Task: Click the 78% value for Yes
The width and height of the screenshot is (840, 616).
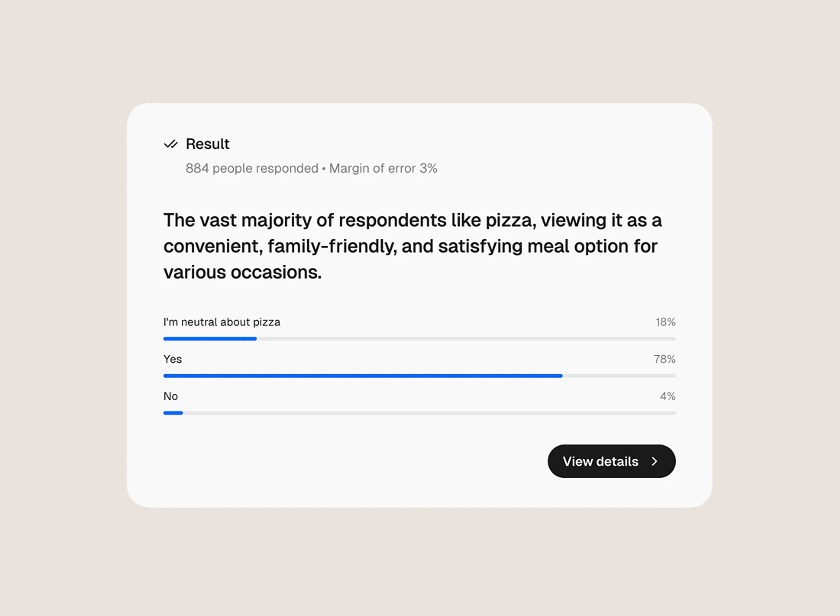Action: [664, 359]
